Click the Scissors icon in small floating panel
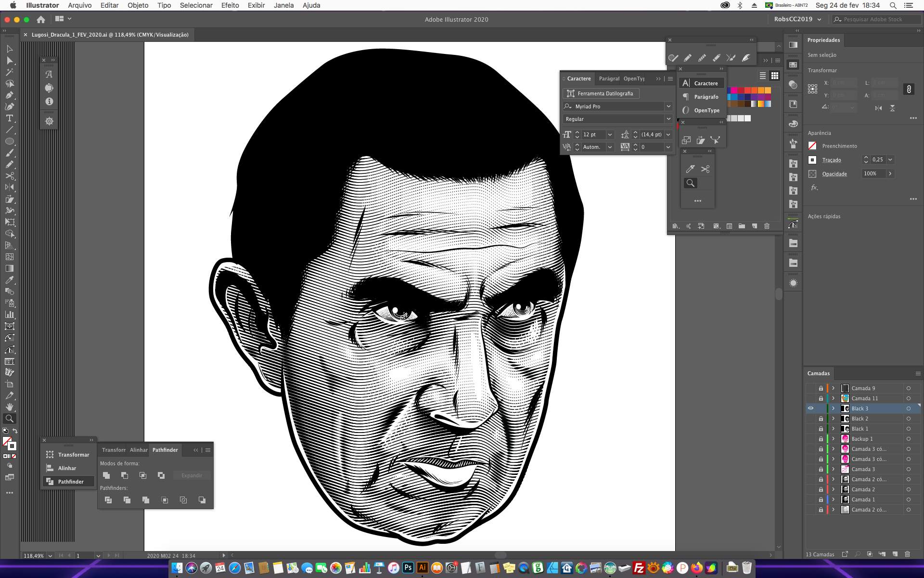 click(706, 169)
